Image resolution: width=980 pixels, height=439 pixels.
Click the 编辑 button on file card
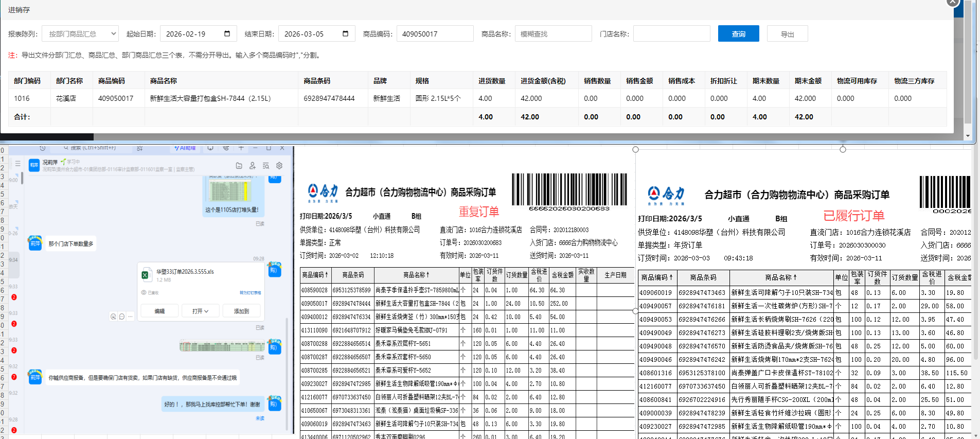(159, 311)
